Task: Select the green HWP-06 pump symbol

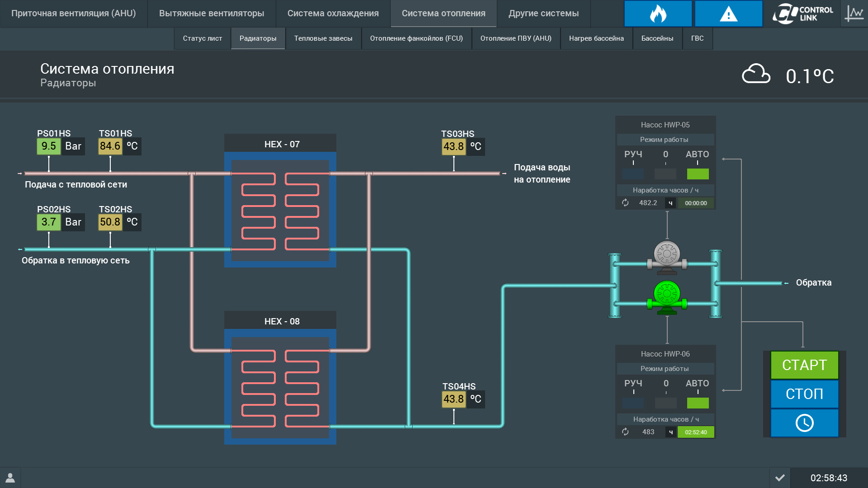Action: 667,297
